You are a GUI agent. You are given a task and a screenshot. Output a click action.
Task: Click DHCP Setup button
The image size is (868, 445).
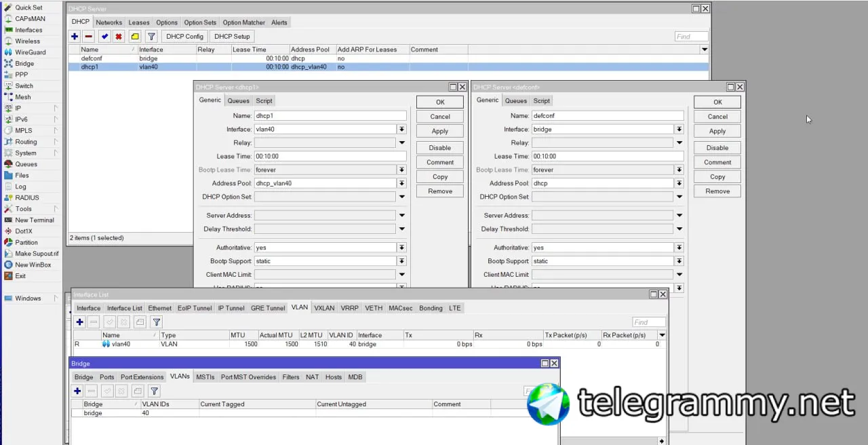click(232, 37)
